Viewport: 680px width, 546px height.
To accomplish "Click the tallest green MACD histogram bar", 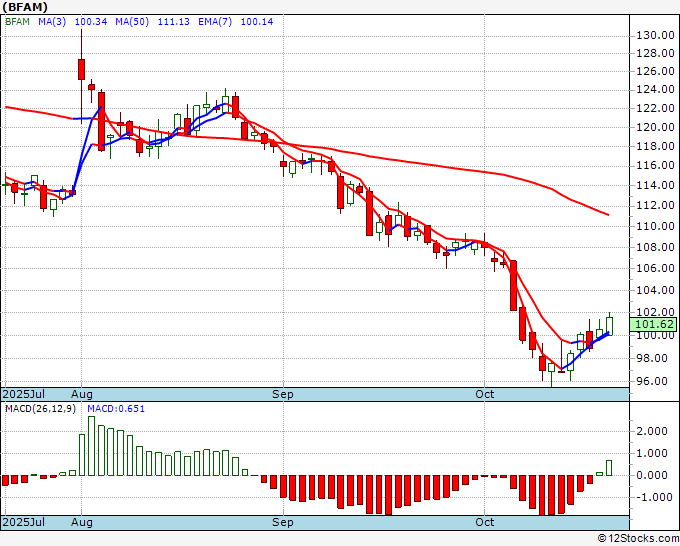I will 92,446.
